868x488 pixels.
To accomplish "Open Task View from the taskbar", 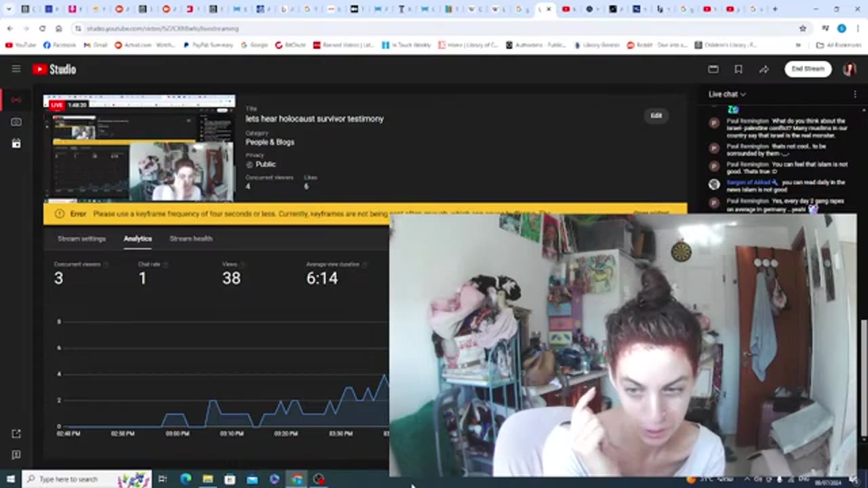I will tap(163, 479).
